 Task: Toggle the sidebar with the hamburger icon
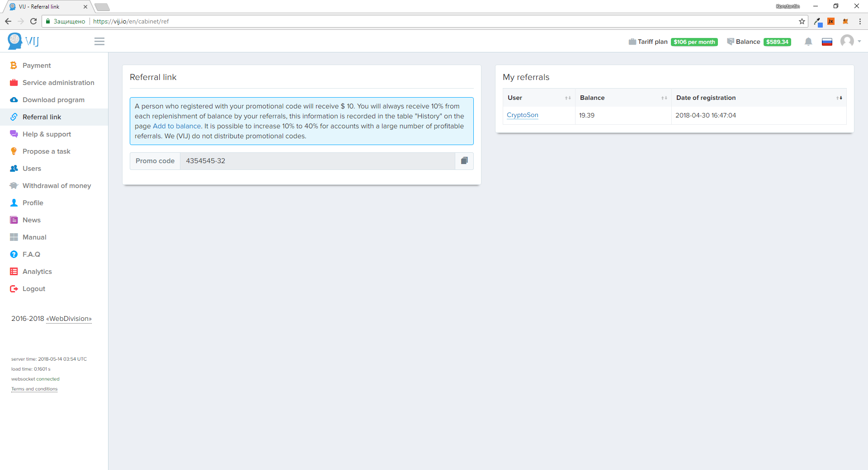pyautogui.click(x=99, y=42)
